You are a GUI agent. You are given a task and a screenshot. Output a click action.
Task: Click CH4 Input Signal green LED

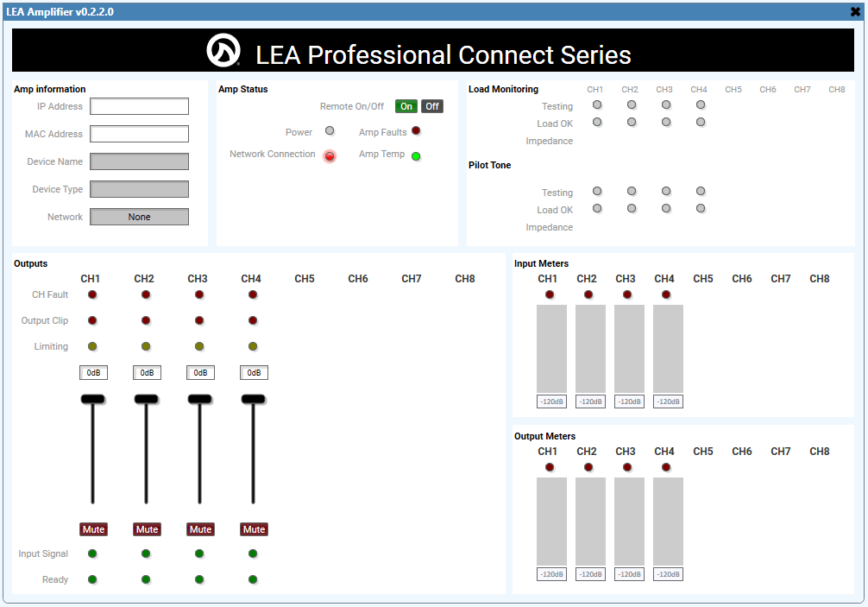click(x=253, y=553)
